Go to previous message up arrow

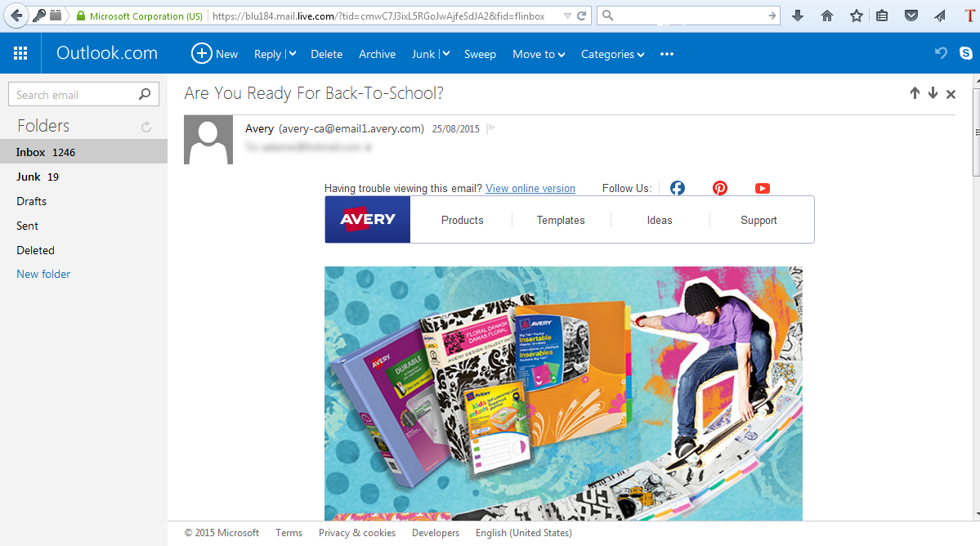click(x=915, y=94)
